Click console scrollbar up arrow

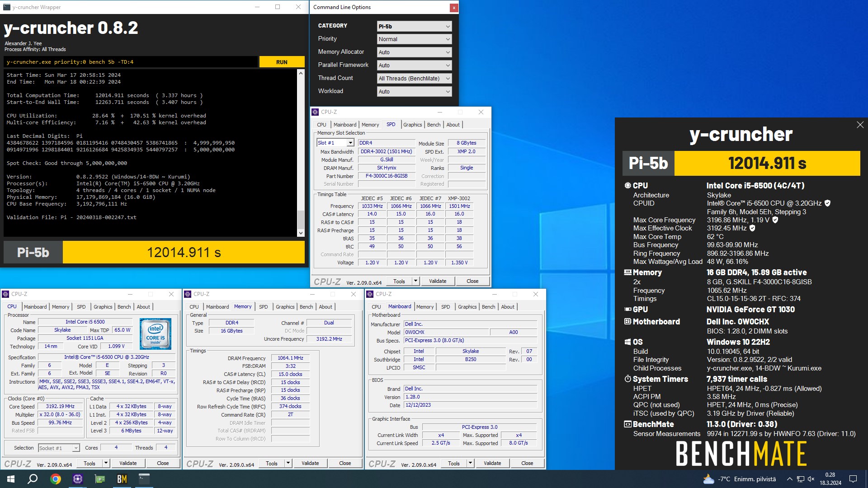point(301,73)
